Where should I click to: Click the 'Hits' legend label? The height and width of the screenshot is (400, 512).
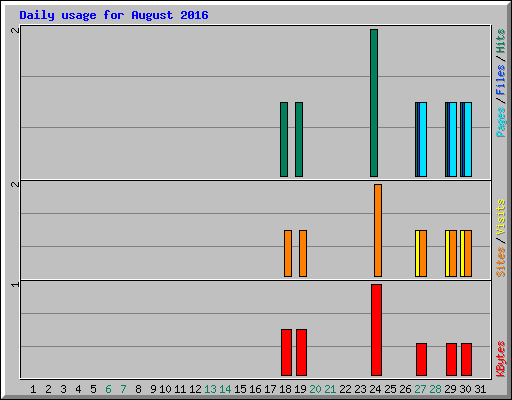point(501,41)
